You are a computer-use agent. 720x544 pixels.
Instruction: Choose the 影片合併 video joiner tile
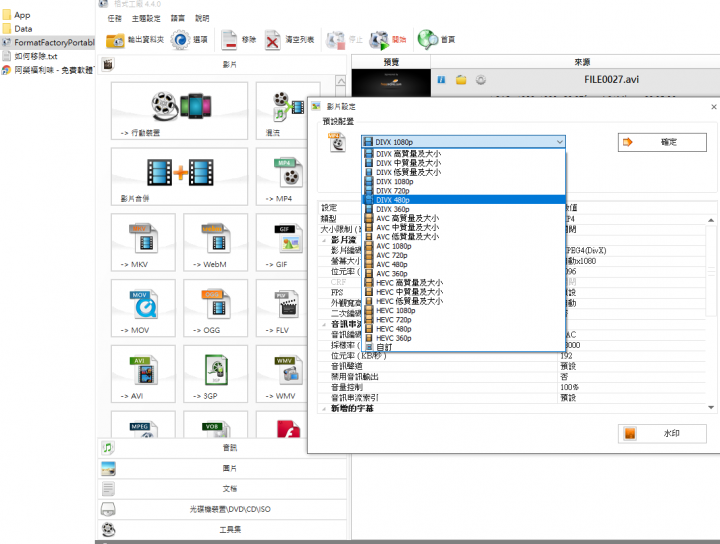pos(180,177)
